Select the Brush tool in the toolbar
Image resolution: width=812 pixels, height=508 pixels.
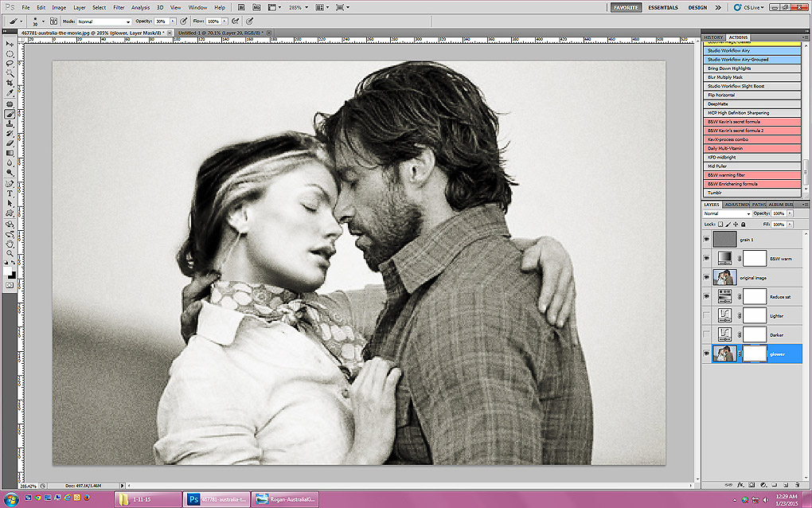[x=10, y=114]
